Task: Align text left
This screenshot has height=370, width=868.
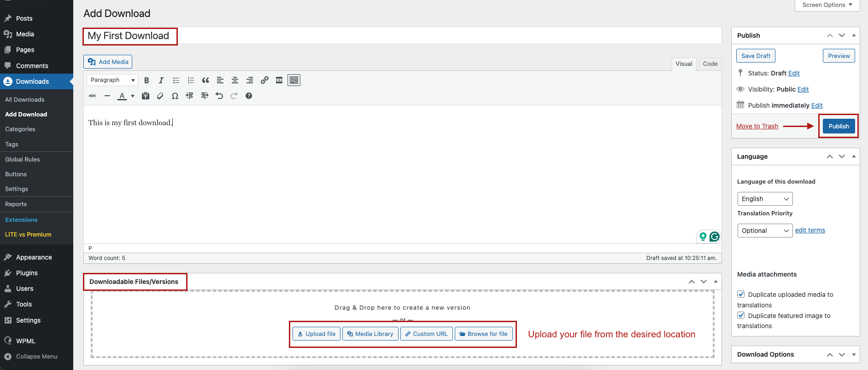Action: click(x=220, y=80)
